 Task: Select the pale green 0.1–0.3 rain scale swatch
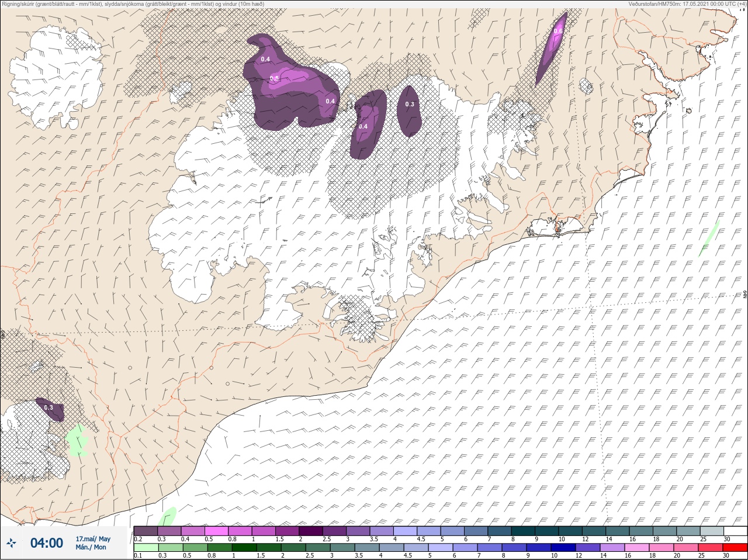pos(146,548)
